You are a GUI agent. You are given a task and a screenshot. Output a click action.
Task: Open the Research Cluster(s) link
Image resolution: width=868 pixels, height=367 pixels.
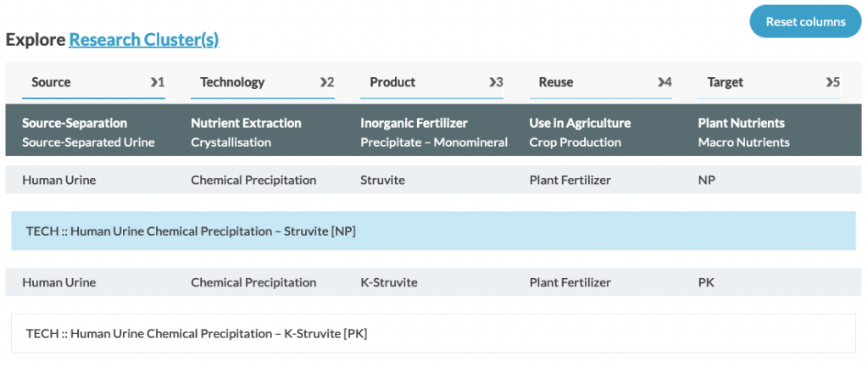coord(144,40)
